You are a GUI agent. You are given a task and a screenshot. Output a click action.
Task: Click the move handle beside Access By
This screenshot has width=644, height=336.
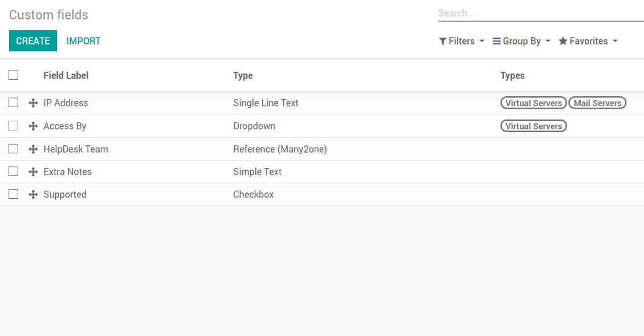click(x=33, y=126)
